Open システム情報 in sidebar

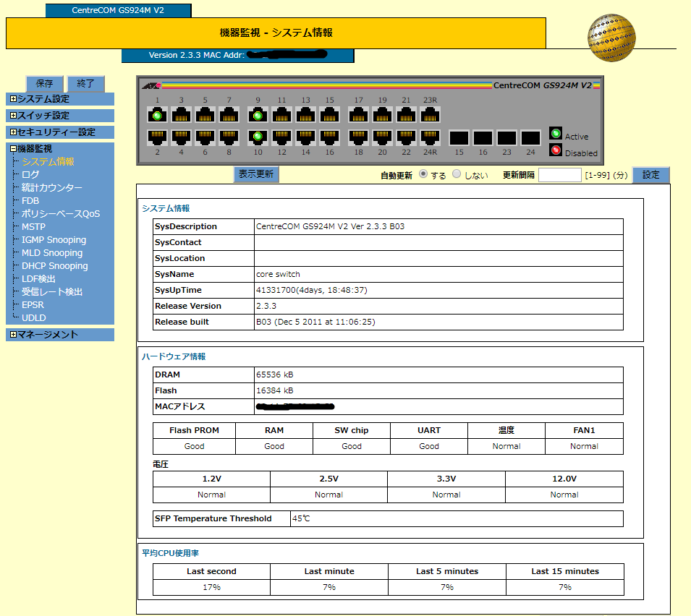coord(48,162)
